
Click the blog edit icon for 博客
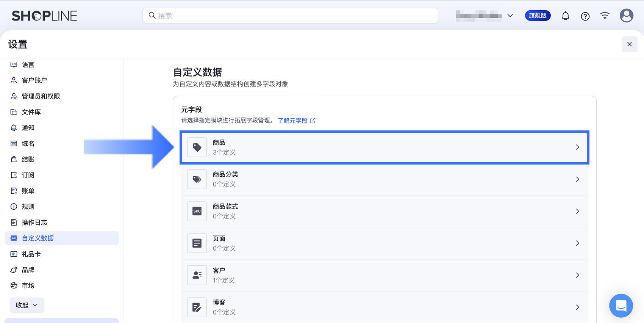197,307
